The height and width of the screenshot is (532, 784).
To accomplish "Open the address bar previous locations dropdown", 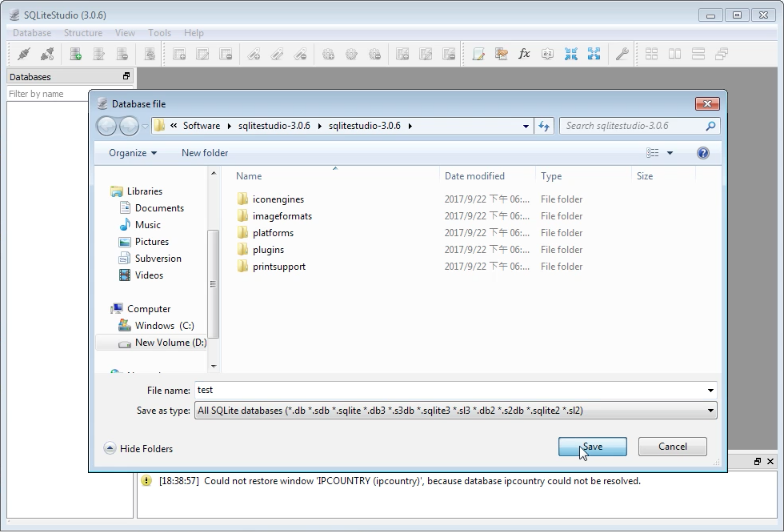I will (x=526, y=126).
